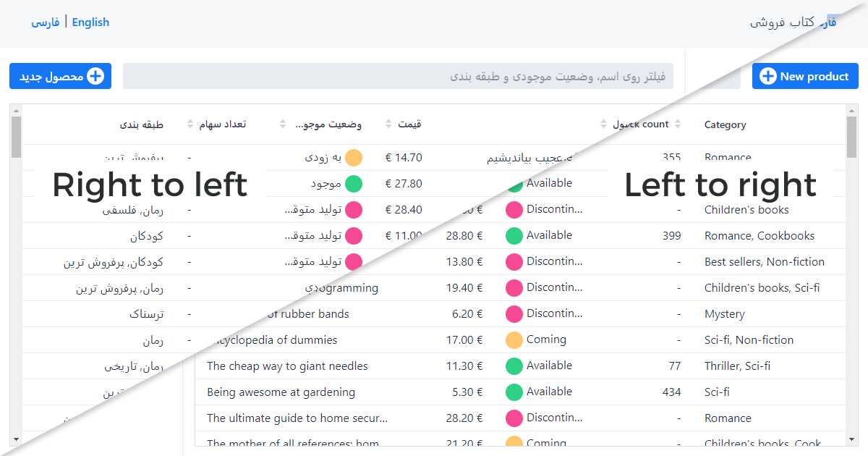Switch language to فارسی
The height and width of the screenshot is (456, 868).
click(45, 22)
